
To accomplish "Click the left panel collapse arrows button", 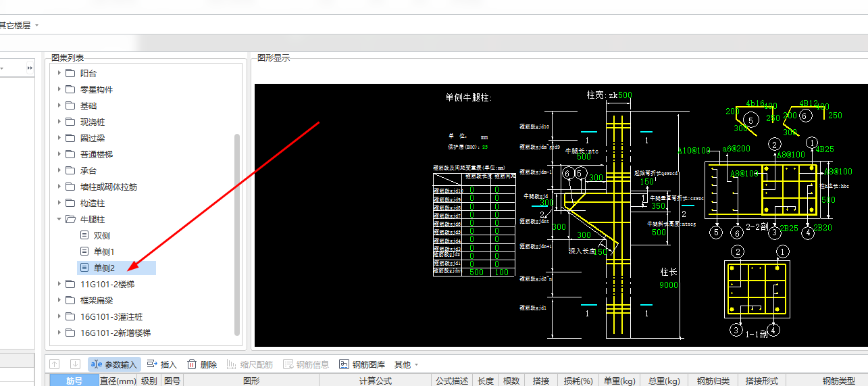I will [x=30, y=68].
